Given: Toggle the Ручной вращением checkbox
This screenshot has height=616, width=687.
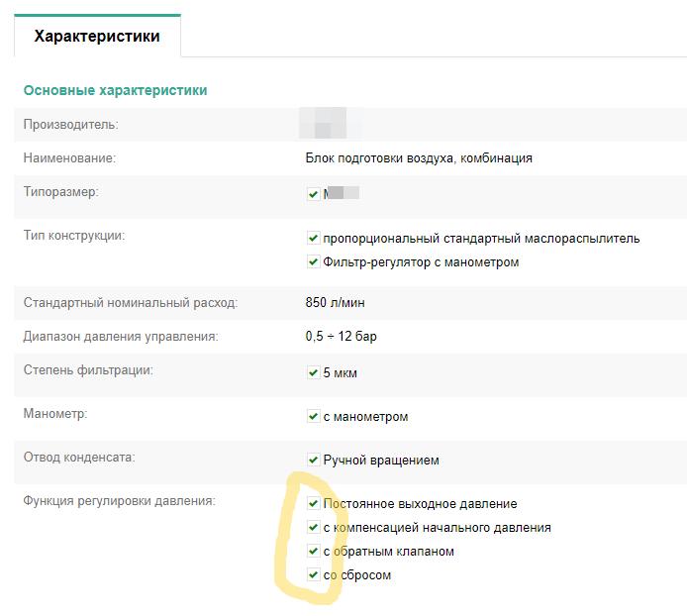Looking at the screenshot, I should coord(313,460).
